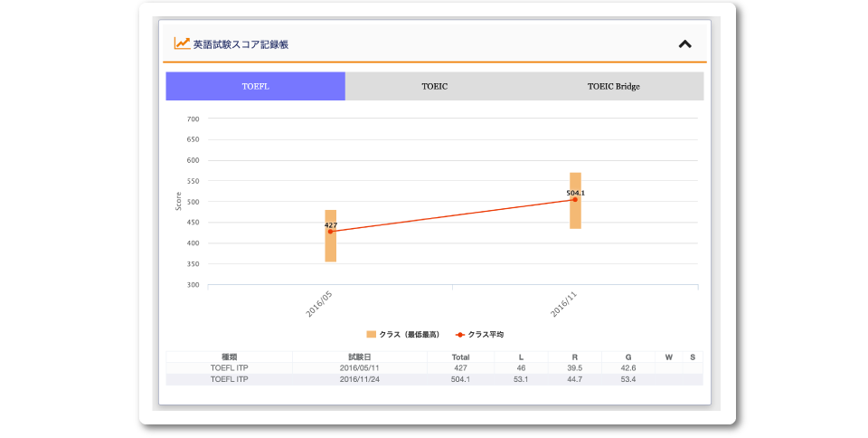This screenshot has height=438, width=868.
Task: Click the 英語試験スコア記録帳 title text
Action: (241, 44)
